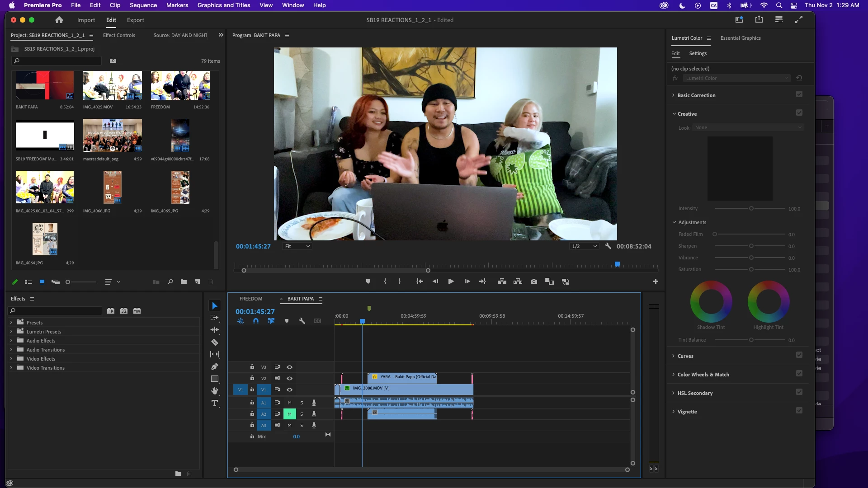The height and width of the screenshot is (488, 868).
Task: Unmute audio track A2
Action: pyautogui.click(x=289, y=414)
